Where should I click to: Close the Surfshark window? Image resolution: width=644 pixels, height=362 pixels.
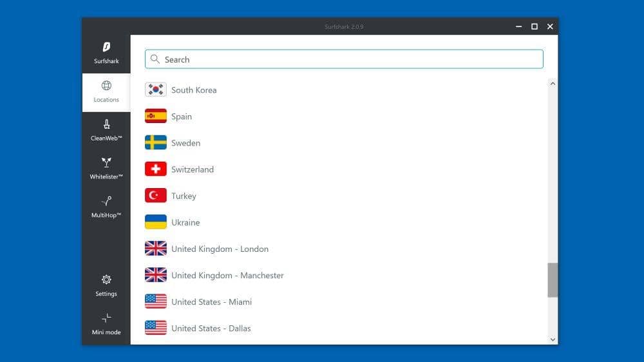pos(550,26)
